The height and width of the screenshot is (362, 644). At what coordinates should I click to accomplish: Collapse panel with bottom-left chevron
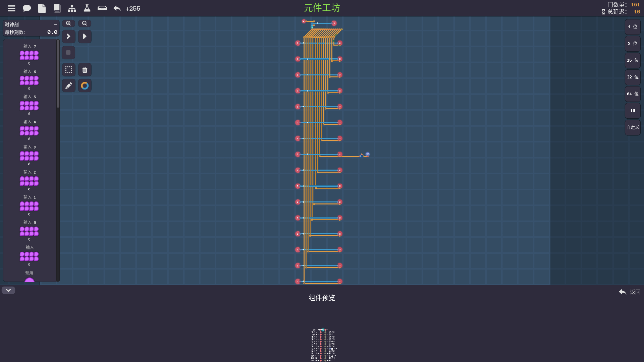point(8,290)
